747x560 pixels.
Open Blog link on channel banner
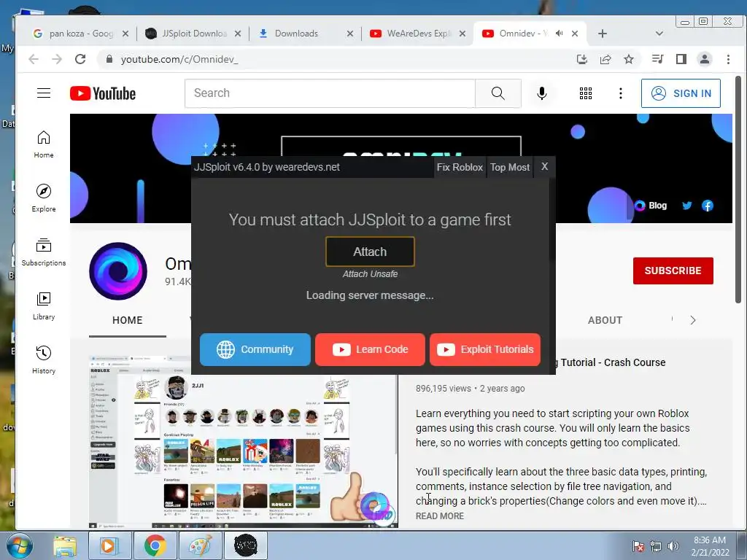[651, 206]
